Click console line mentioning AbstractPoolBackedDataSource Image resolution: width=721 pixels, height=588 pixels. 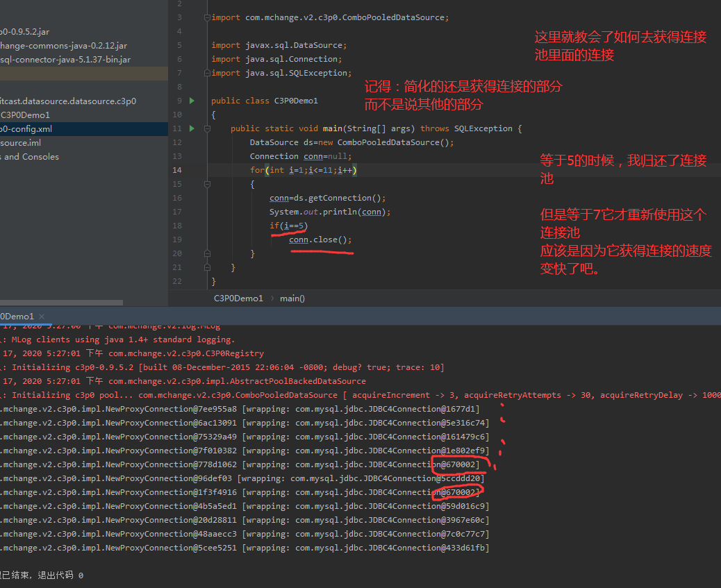click(x=183, y=381)
